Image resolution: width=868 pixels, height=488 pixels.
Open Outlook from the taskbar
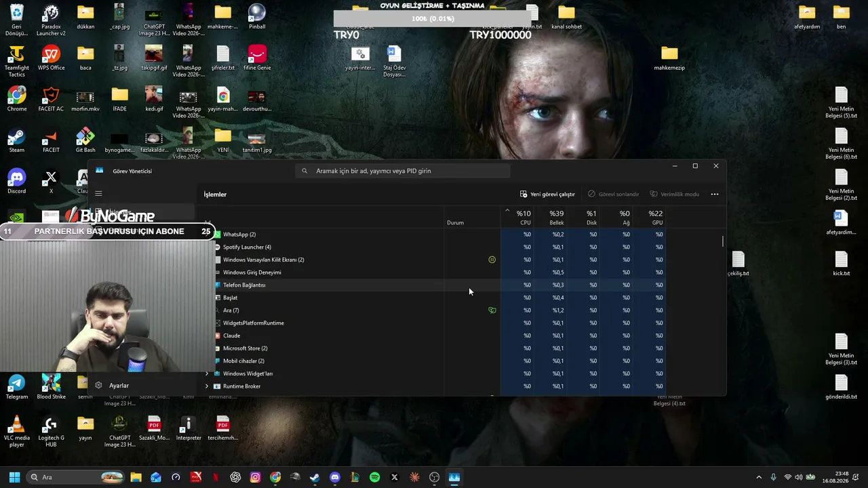[x=156, y=477]
